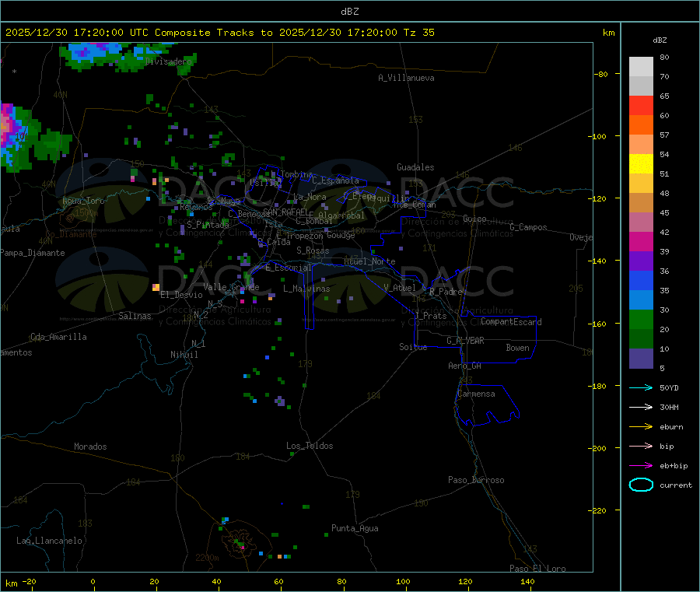The image size is (700, 592).
Task: Select the bright green dBZ swatch
Action: point(641,319)
